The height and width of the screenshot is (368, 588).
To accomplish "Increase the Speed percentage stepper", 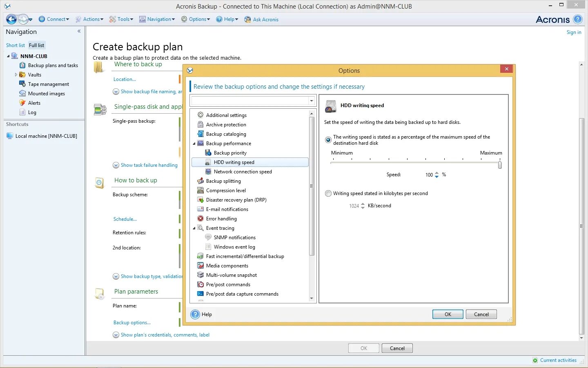I will coord(437,173).
